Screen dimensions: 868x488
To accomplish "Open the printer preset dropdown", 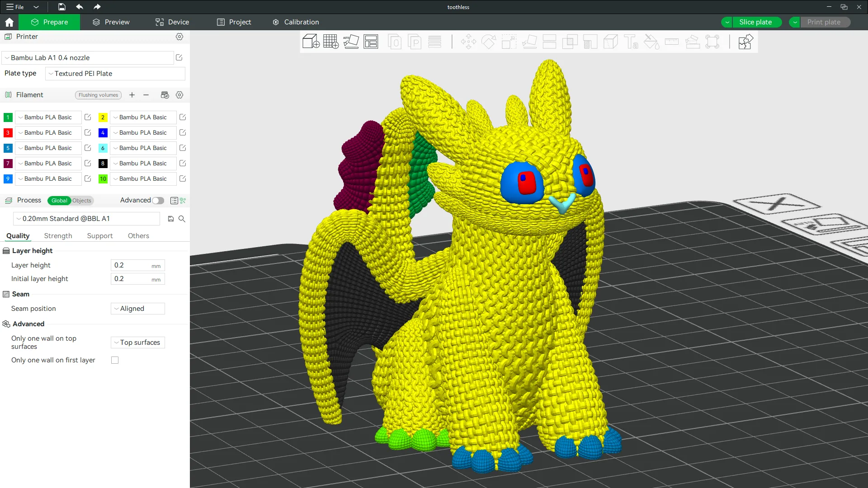I will click(x=88, y=58).
